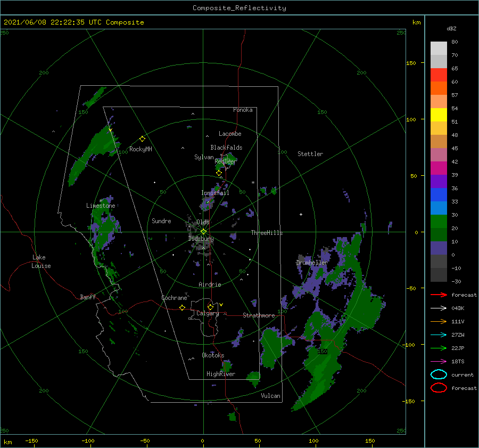479x448 pixels.
Task: Click the Lacombe town label
Action: point(230,134)
